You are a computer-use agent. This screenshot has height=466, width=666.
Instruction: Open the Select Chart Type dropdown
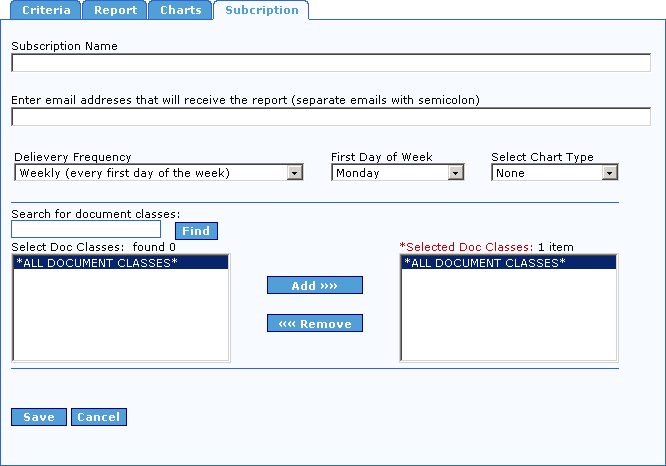click(x=555, y=173)
